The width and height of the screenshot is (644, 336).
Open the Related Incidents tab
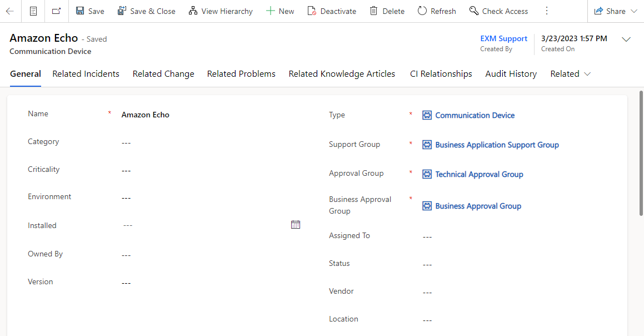click(86, 74)
